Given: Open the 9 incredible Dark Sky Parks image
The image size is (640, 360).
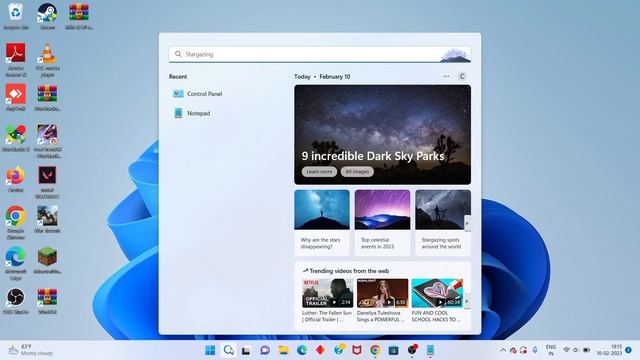Looking at the screenshot, I should (382, 135).
